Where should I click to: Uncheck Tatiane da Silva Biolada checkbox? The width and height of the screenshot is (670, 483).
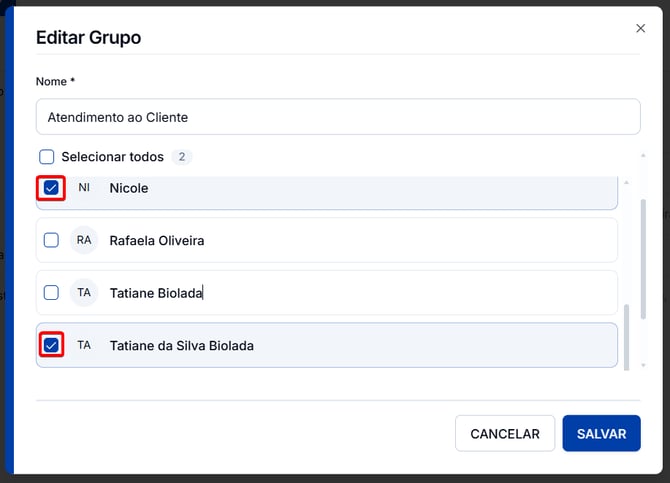(51, 345)
